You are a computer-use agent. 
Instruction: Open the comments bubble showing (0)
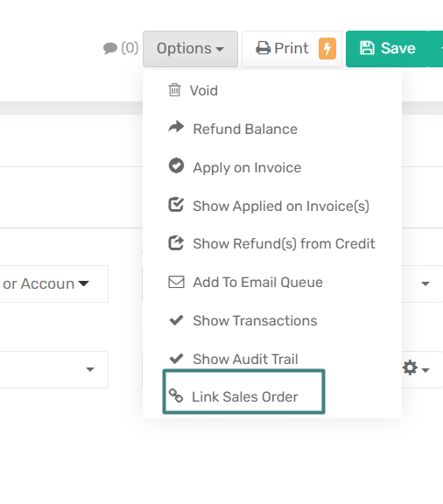click(121, 48)
